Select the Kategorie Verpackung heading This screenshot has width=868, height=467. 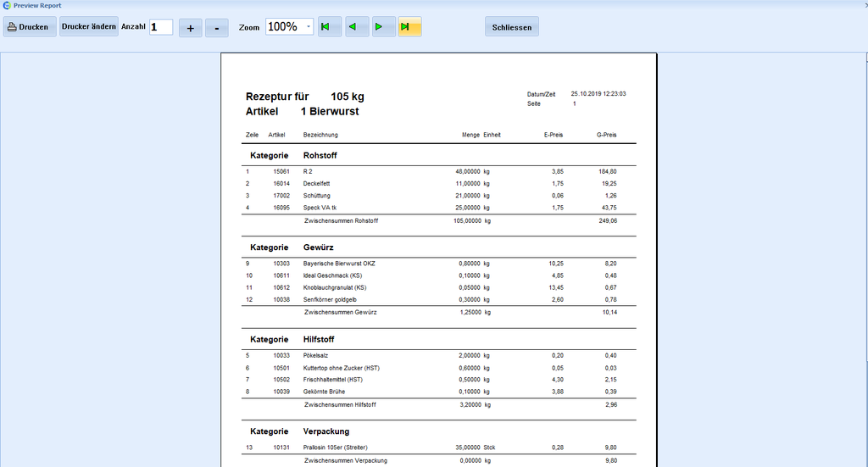[x=299, y=431]
